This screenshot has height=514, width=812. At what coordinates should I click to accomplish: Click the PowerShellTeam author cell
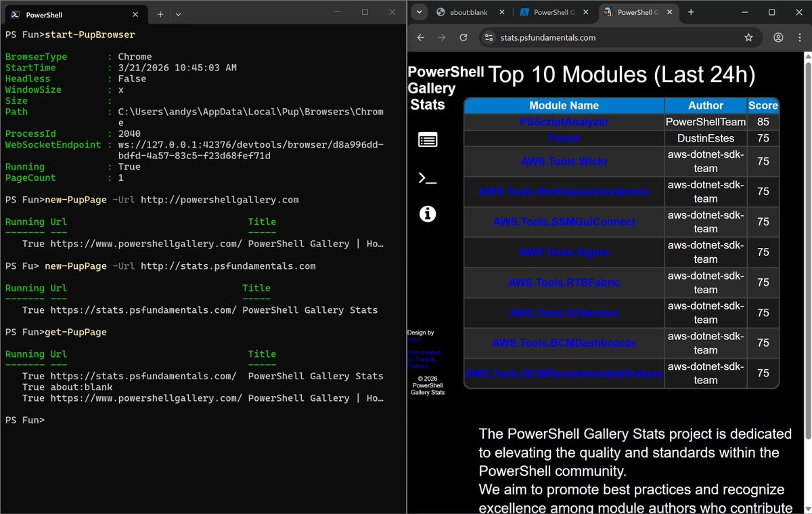point(706,123)
